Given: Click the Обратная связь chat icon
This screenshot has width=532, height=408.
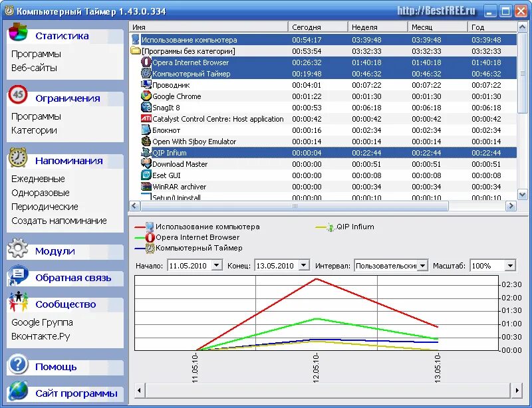Looking at the screenshot, I should 18,274.
